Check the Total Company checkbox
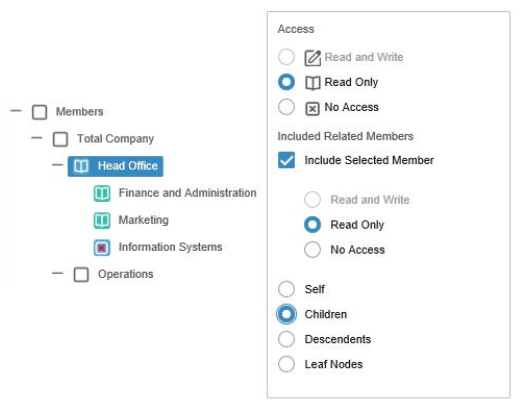The height and width of the screenshot is (408, 521). [x=60, y=139]
